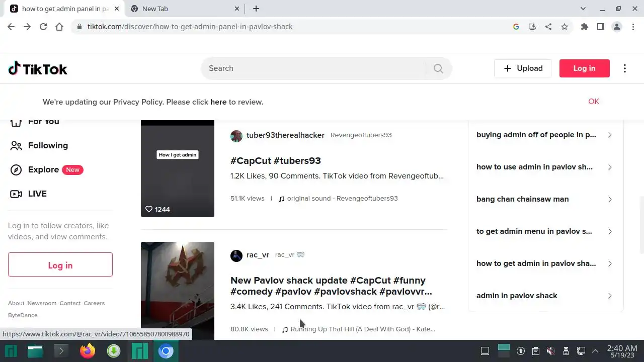Expand 'how to get admin in pavlov sha' chevron
The width and height of the screenshot is (644, 362).
point(610,263)
